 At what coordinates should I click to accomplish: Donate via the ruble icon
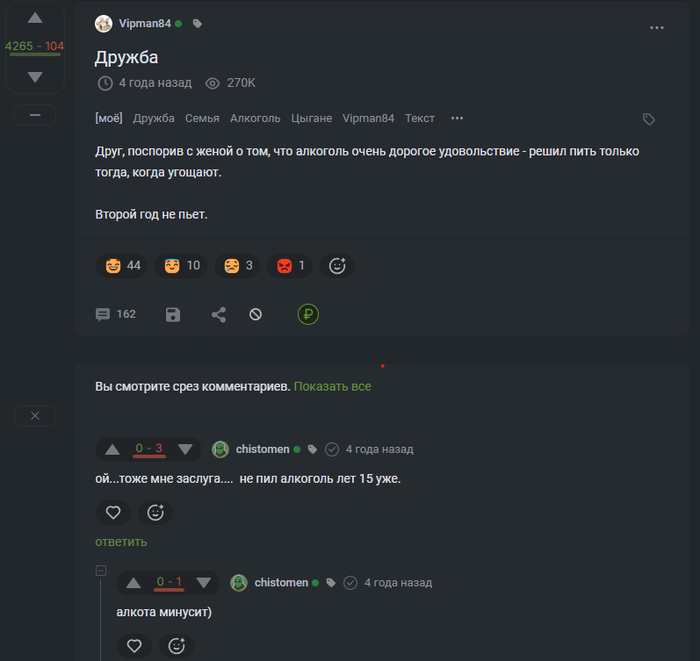click(308, 314)
